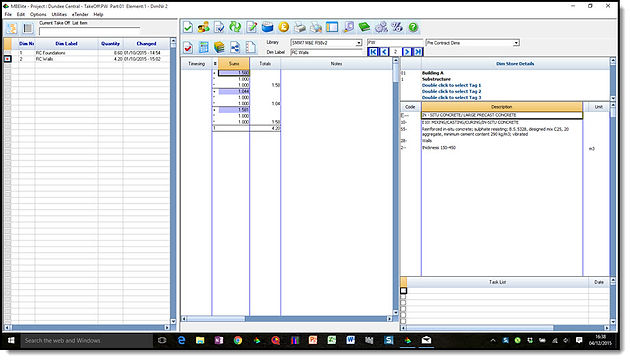Open the Options menu
Viewport: 630px width, 360px height.
pos(38,14)
